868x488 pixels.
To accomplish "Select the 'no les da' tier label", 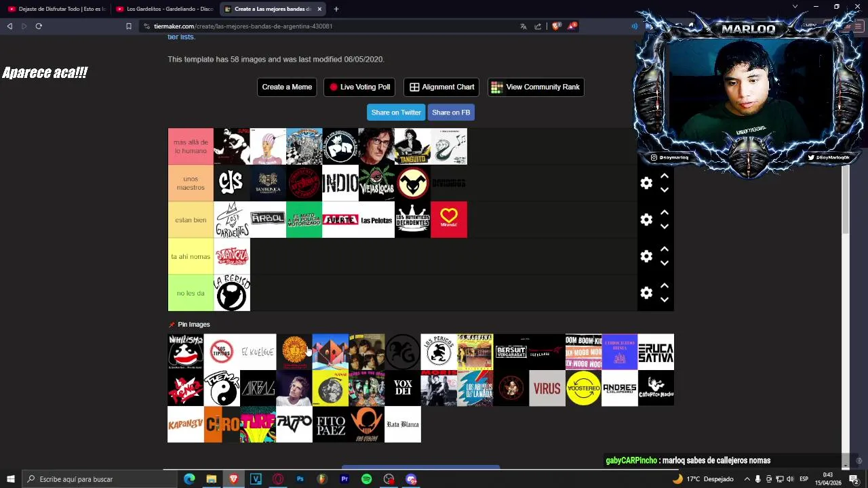I will pyautogui.click(x=191, y=293).
